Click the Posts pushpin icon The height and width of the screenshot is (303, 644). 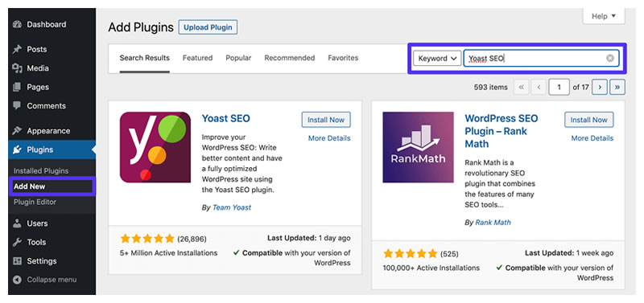click(x=17, y=50)
